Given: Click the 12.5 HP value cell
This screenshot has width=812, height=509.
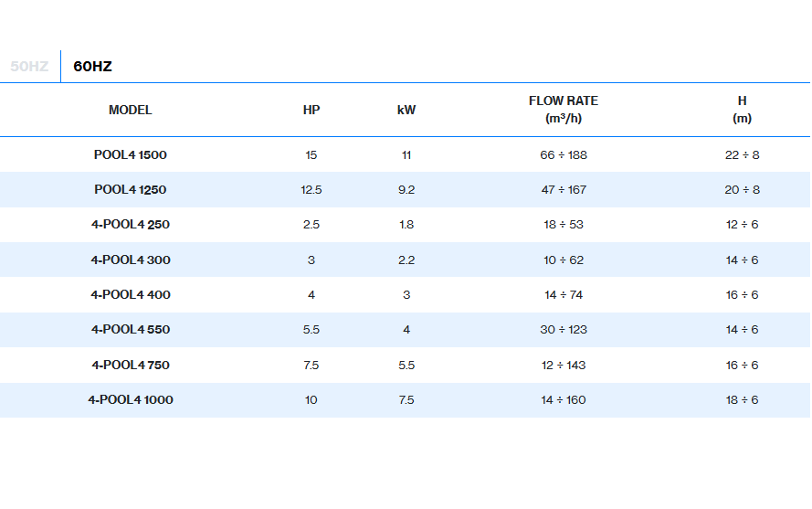Looking at the screenshot, I should [x=311, y=190].
